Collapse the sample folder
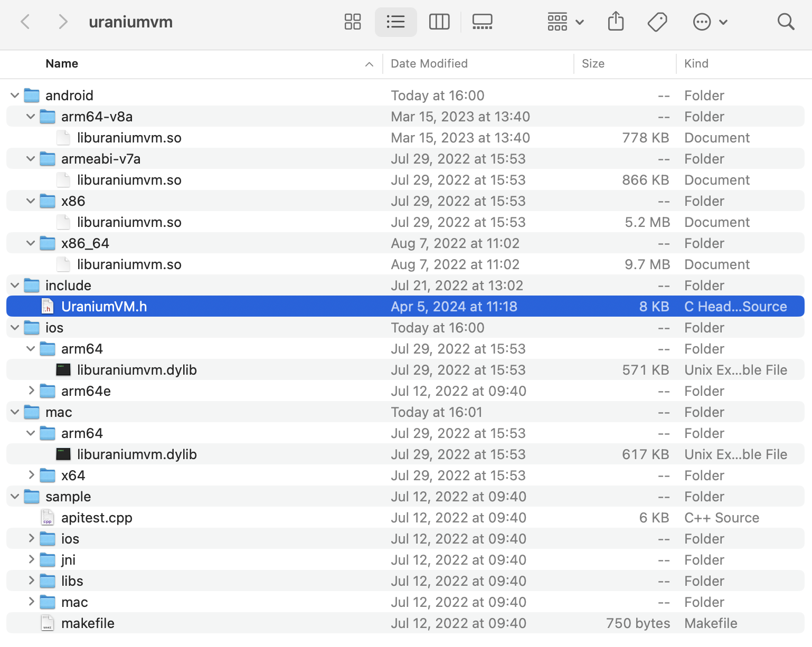Image resolution: width=812 pixels, height=647 pixels. pyautogui.click(x=15, y=497)
